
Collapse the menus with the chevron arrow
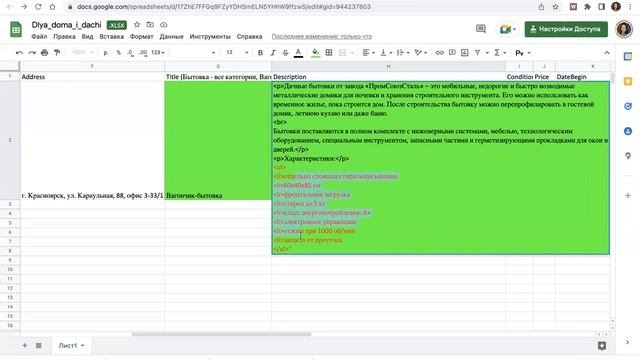pos(607,53)
